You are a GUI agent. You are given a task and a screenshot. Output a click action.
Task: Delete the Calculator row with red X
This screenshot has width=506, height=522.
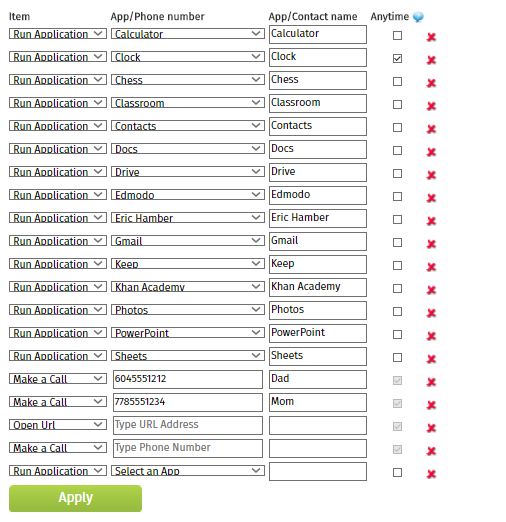click(x=431, y=37)
